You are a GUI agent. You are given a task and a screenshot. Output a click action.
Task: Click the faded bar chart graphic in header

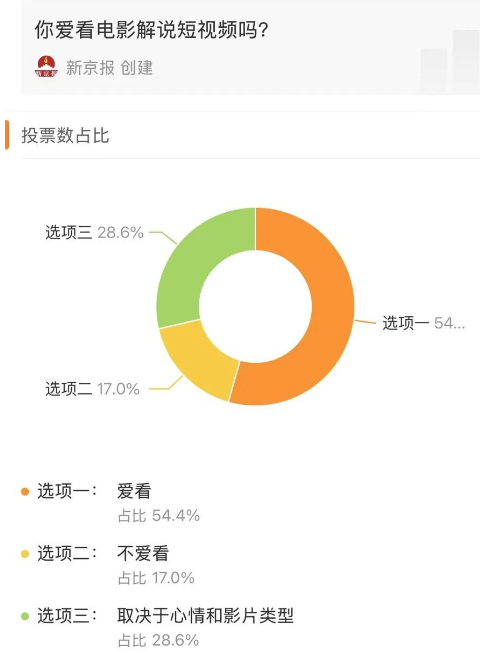point(450,62)
